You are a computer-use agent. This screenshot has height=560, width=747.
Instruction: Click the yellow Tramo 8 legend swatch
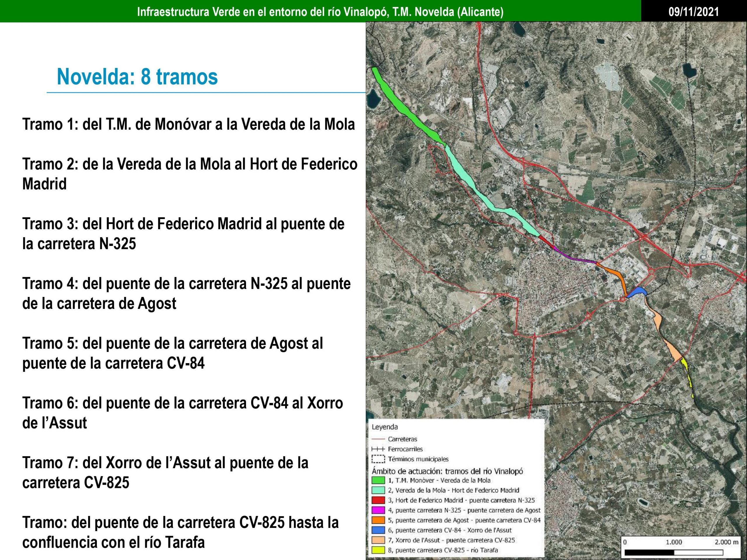pyautogui.click(x=378, y=550)
